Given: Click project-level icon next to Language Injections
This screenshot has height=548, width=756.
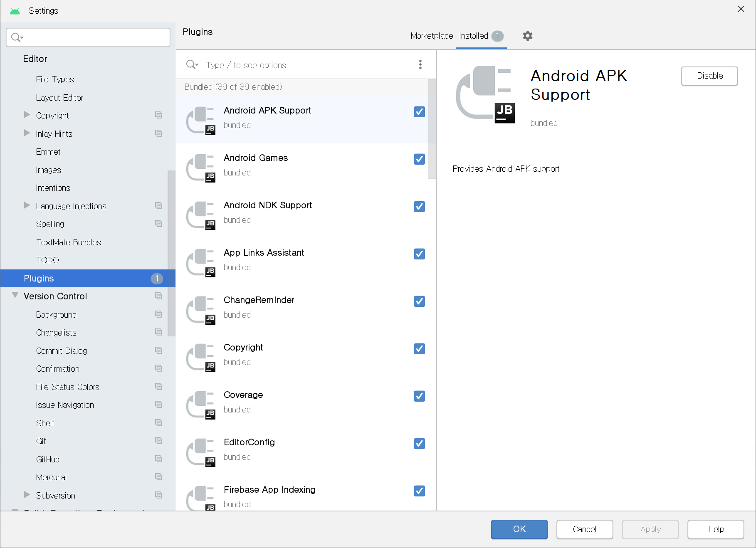Looking at the screenshot, I should click(x=158, y=206).
